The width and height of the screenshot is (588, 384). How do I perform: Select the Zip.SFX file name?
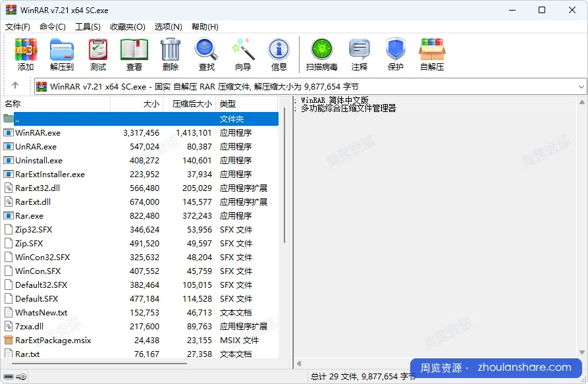(x=29, y=243)
